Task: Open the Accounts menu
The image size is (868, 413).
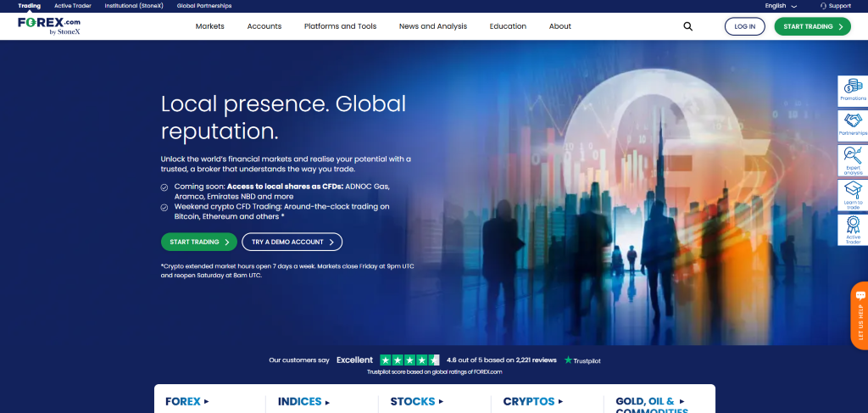Action: [x=264, y=26]
